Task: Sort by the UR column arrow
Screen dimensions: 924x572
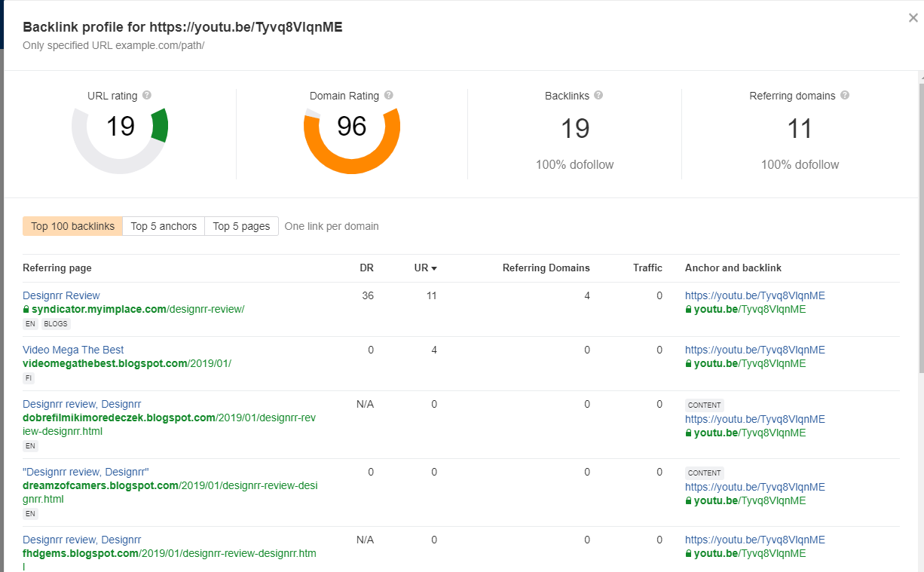Action: pyautogui.click(x=434, y=268)
